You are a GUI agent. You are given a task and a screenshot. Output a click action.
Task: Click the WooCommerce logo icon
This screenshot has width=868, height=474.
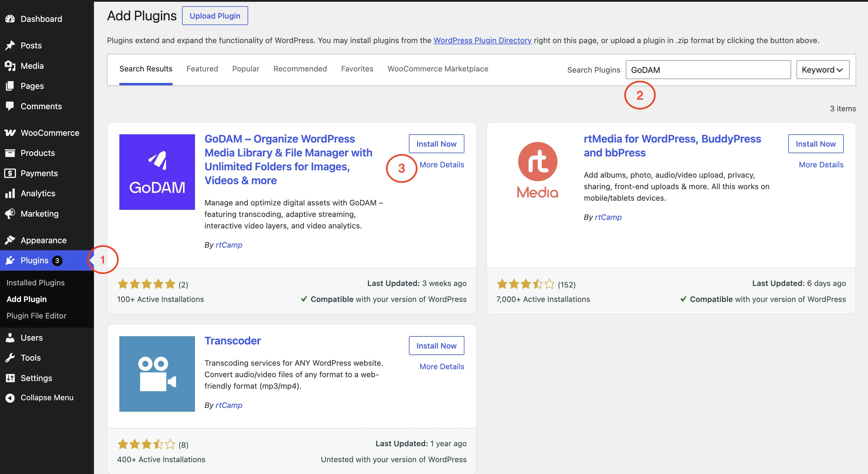pos(10,133)
